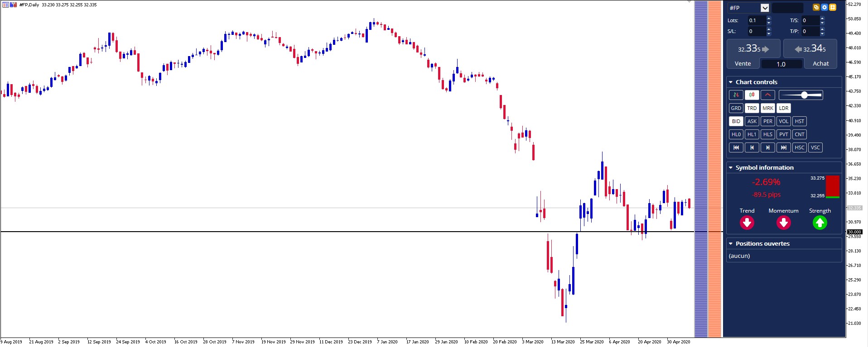This screenshot has height=347, width=868.
Task: Step chart one bar forward
Action: coord(767,147)
